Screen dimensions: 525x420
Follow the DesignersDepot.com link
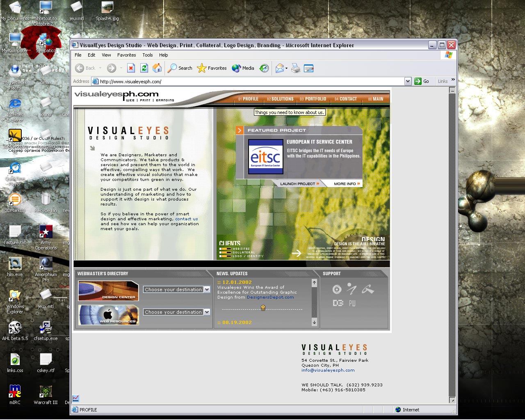[x=270, y=297]
